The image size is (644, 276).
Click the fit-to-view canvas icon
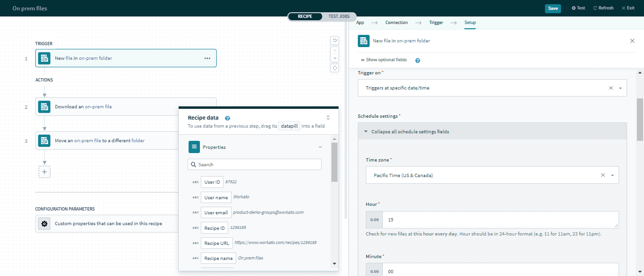tap(335, 68)
